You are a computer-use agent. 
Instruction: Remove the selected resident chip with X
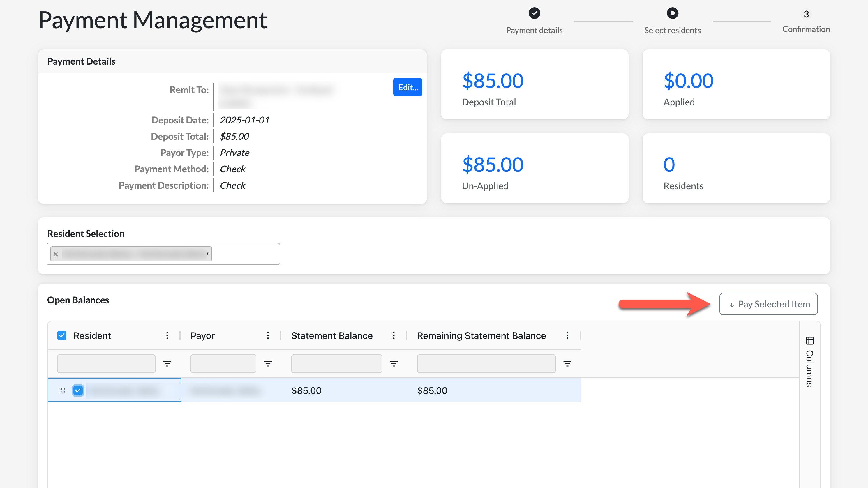pyautogui.click(x=56, y=254)
